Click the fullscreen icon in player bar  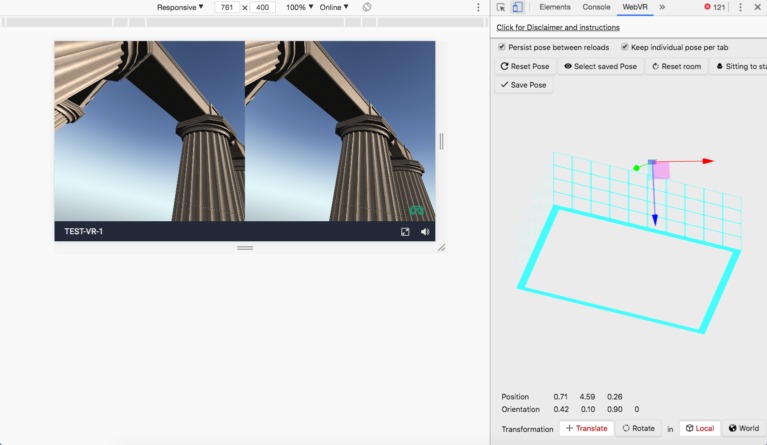coord(405,232)
